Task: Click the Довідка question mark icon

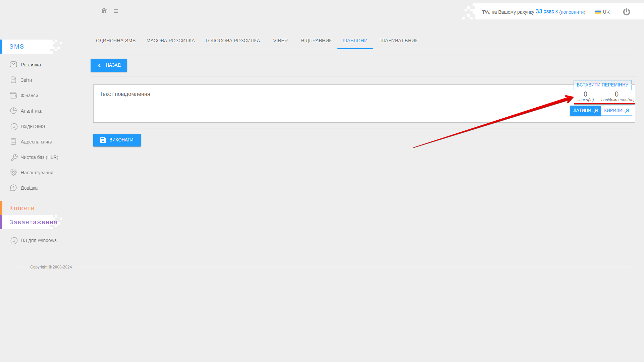Action: [x=13, y=188]
